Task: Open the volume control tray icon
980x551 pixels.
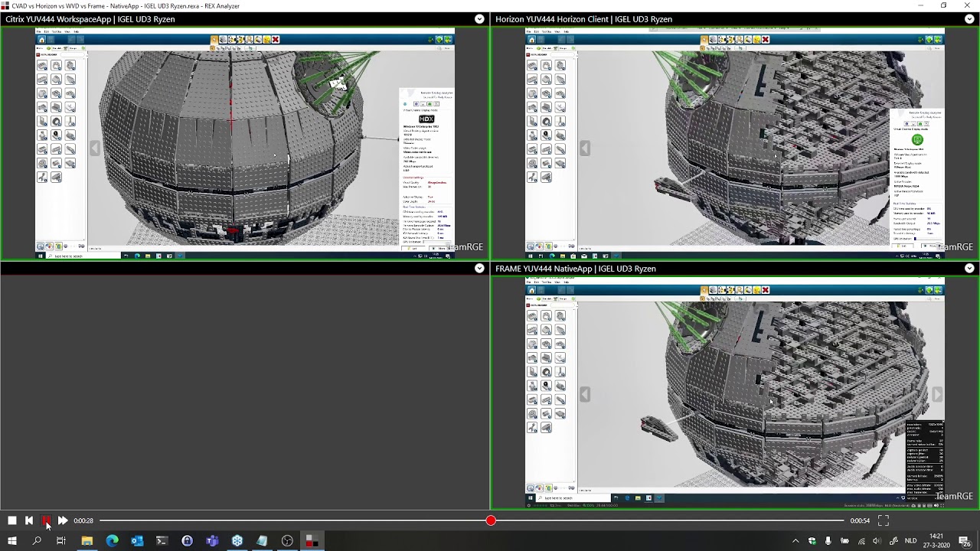Action: click(x=877, y=541)
